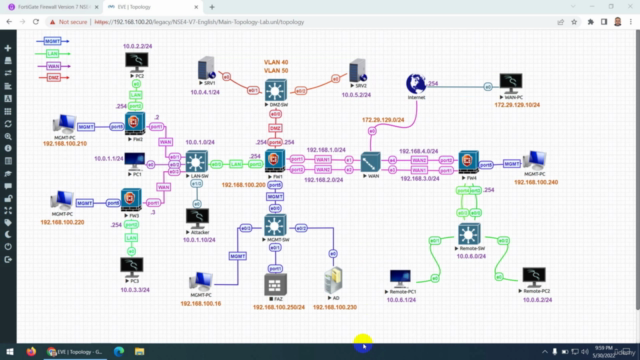Click the MGMT-SW switch node
This screenshot has width=640, height=360.
(275, 226)
